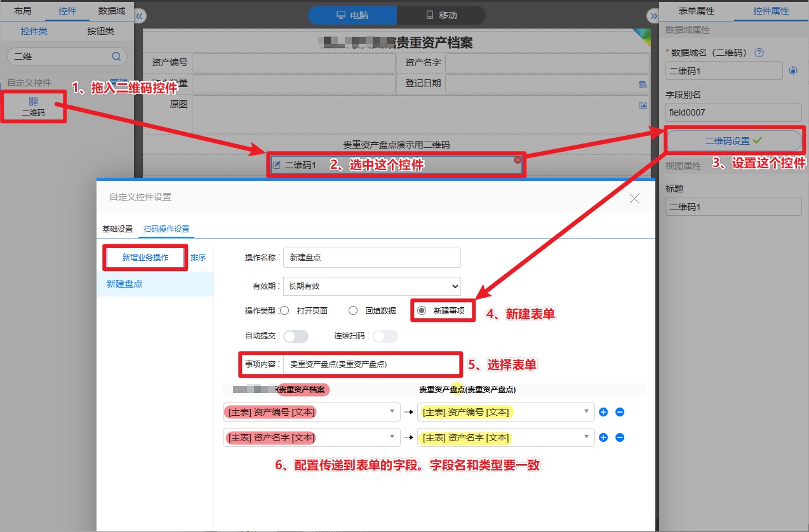Image resolution: width=809 pixels, height=532 pixels.
Task: Close the 自定义控件设置 dialog
Action: pyautogui.click(x=634, y=198)
